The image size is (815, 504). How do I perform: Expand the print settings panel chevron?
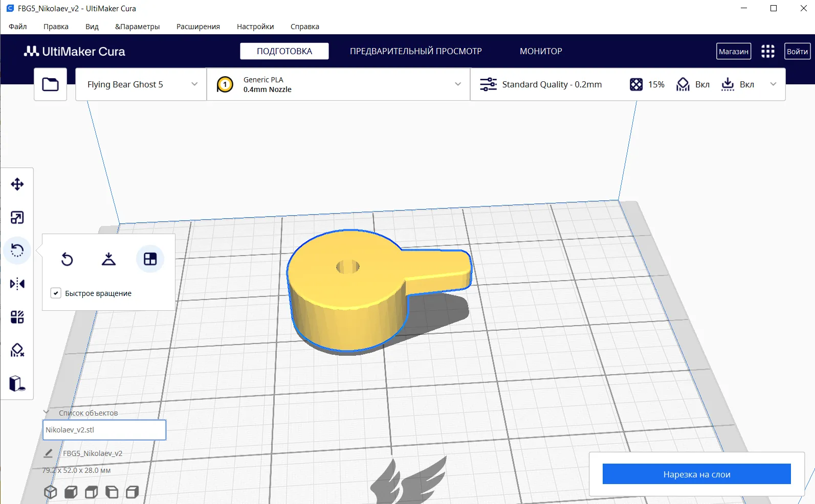coord(773,84)
